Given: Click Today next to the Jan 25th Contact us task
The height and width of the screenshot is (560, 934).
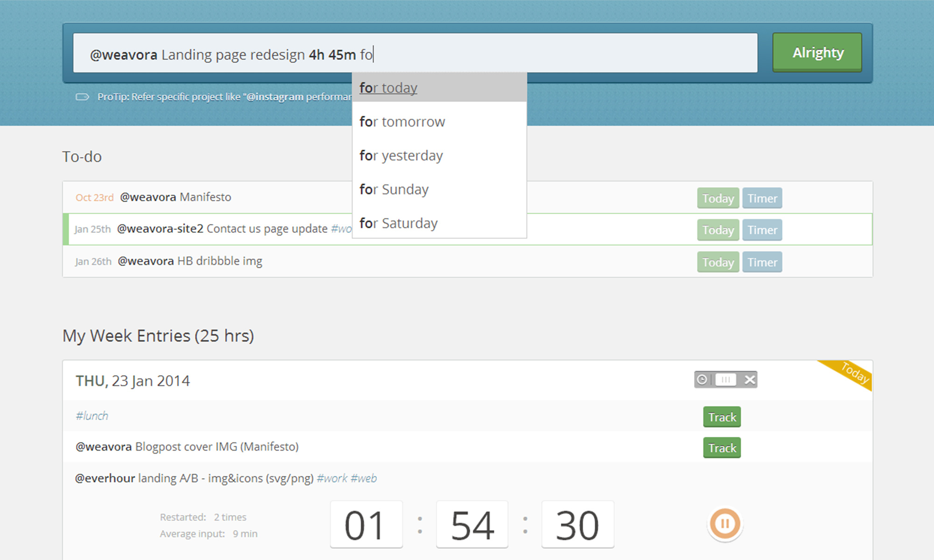Looking at the screenshot, I should [718, 230].
